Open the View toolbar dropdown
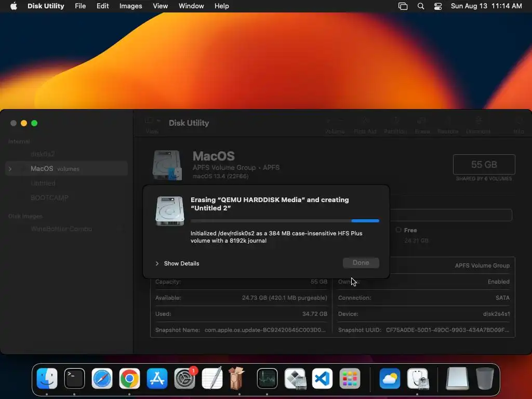This screenshot has width=532, height=399. (152, 125)
